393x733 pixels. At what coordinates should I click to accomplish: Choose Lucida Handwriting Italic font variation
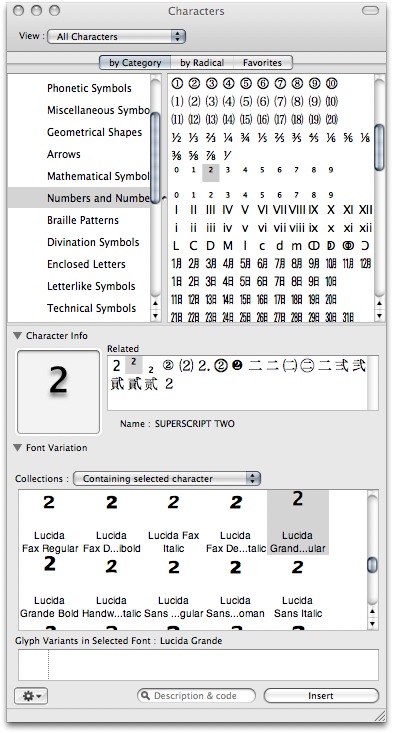click(x=111, y=588)
